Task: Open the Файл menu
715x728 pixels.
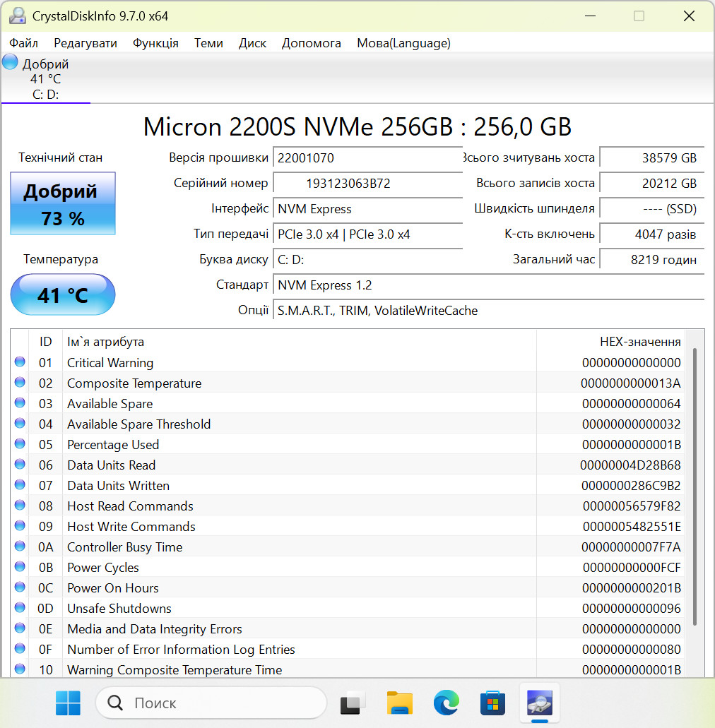Action: (24, 43)
